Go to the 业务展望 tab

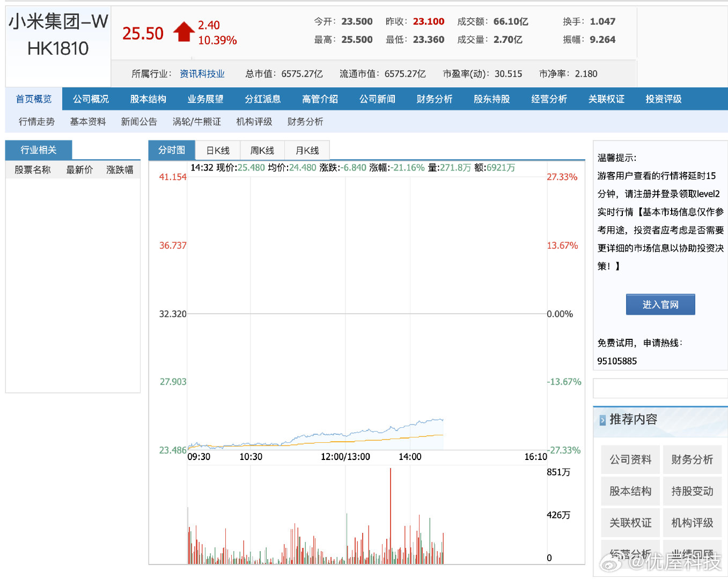pos(205,99)
